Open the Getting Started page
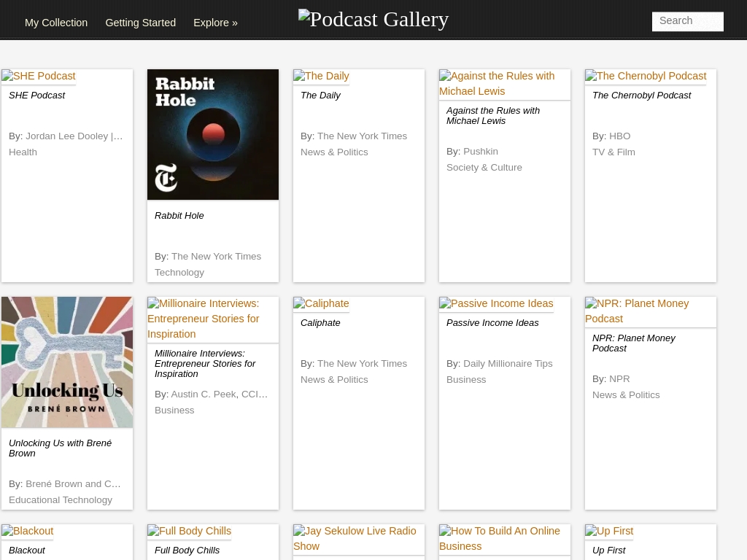The height and width of the screenshot is (560, 747). (140, 23)
